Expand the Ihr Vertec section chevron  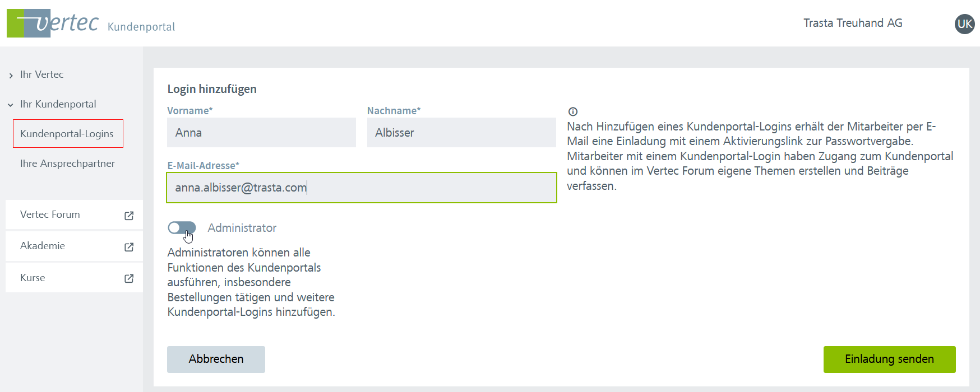click(x=11, y=75)
